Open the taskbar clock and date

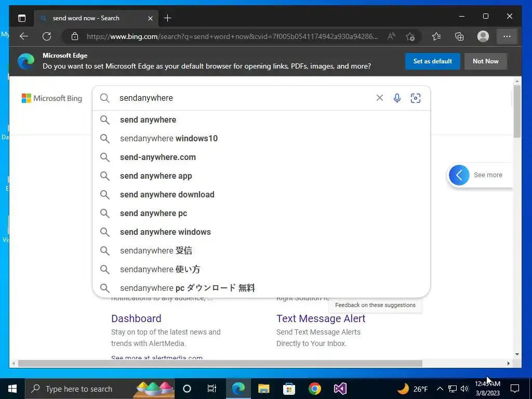(x=487, y=389)
